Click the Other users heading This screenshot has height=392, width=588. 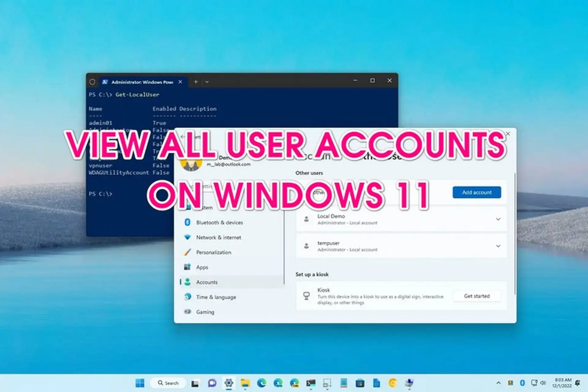tap(309, 173)
